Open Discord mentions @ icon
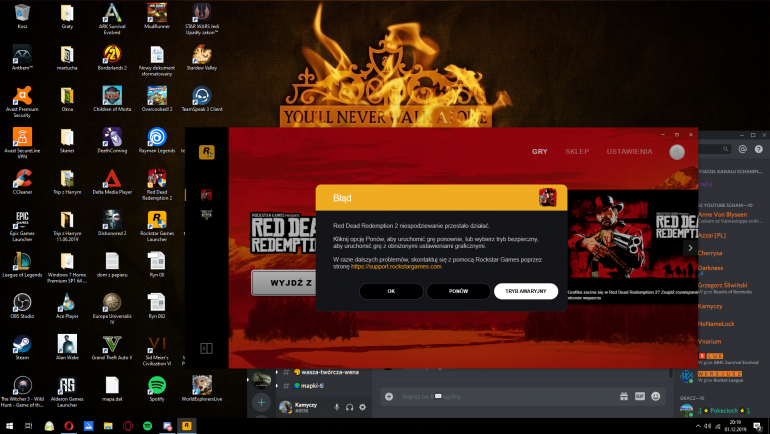 [x=742, y=149]
